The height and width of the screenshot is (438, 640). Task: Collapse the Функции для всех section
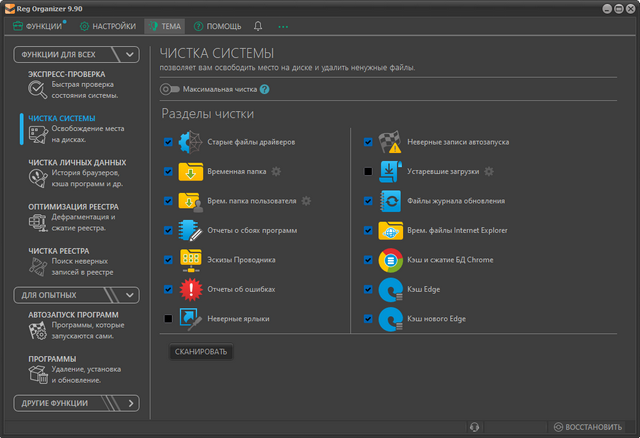coord(130,54)
